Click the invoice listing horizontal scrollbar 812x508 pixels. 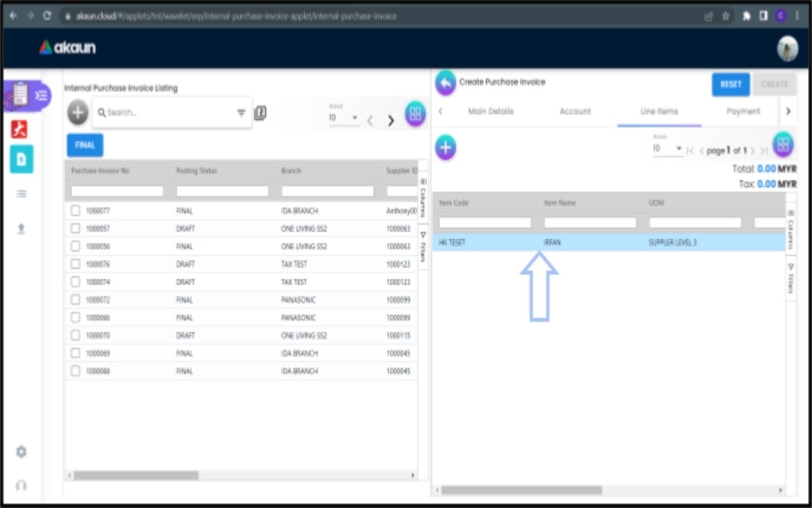pyautogui.click(x=136, y=475)
